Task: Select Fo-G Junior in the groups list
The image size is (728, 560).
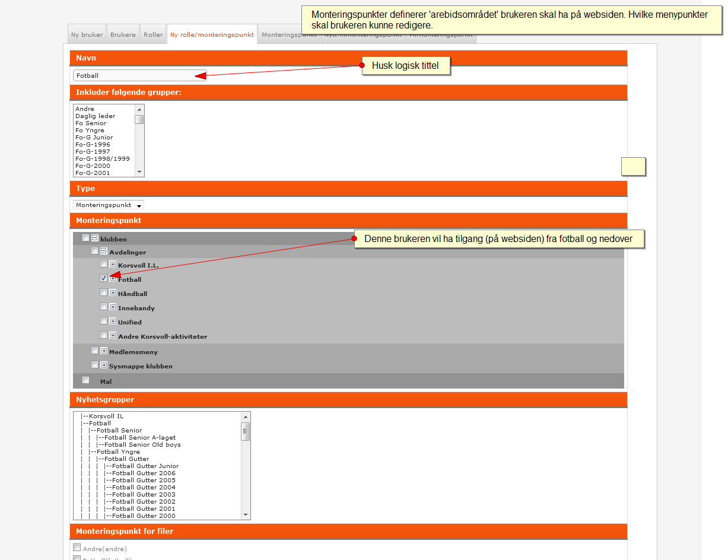Action: 94,138
